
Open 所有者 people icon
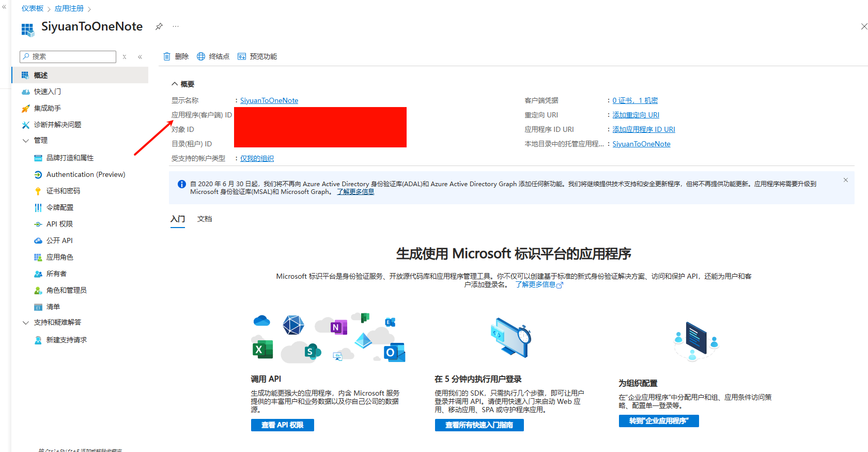[38, 274]
